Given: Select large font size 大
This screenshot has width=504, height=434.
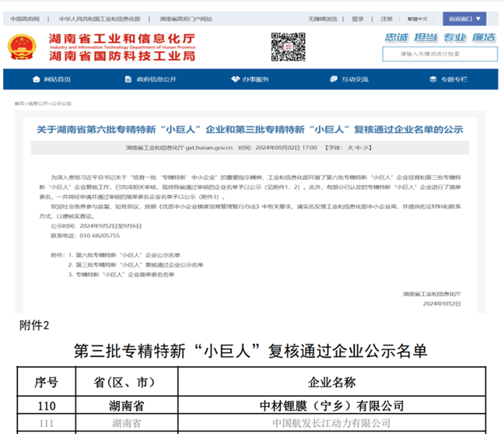Looking at the screenshot, I should coord(351,146).
